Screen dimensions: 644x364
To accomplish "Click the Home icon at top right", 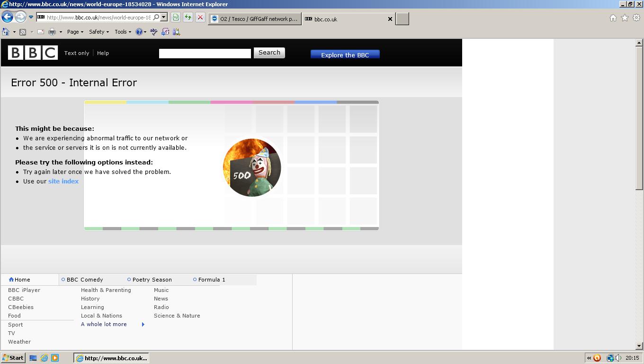I will coord(613,18).
